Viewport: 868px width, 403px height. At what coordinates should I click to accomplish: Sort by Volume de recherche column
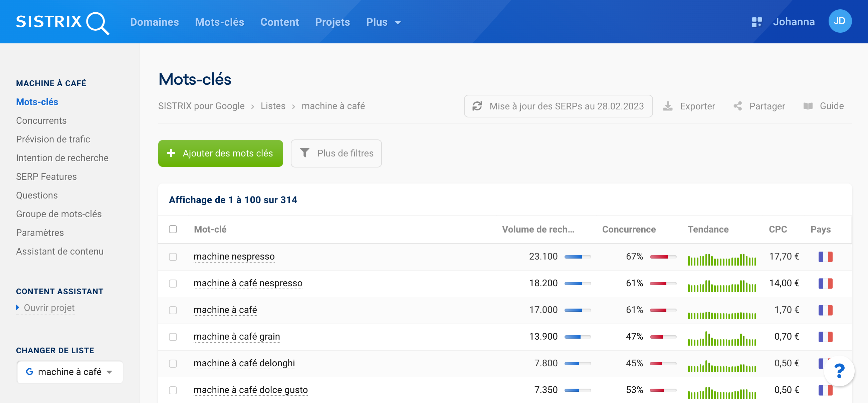538,229
